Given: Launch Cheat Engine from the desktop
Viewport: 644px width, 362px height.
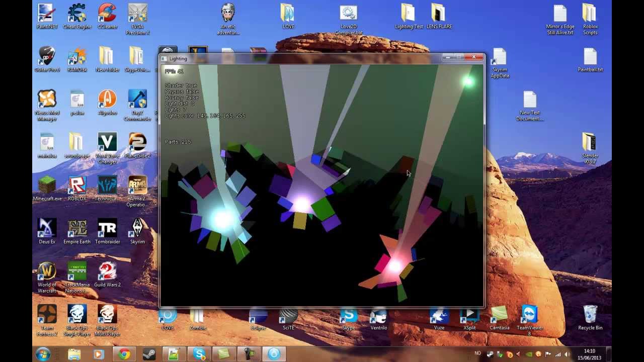Looking at the screenshot, I should (77, 17).
